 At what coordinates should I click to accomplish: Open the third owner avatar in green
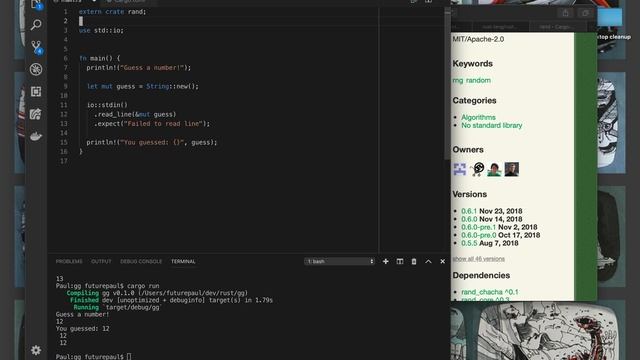click(494, 169)
